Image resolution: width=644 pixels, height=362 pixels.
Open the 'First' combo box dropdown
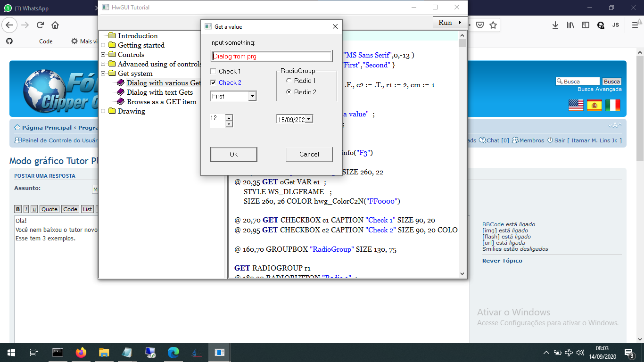[252, 96]
